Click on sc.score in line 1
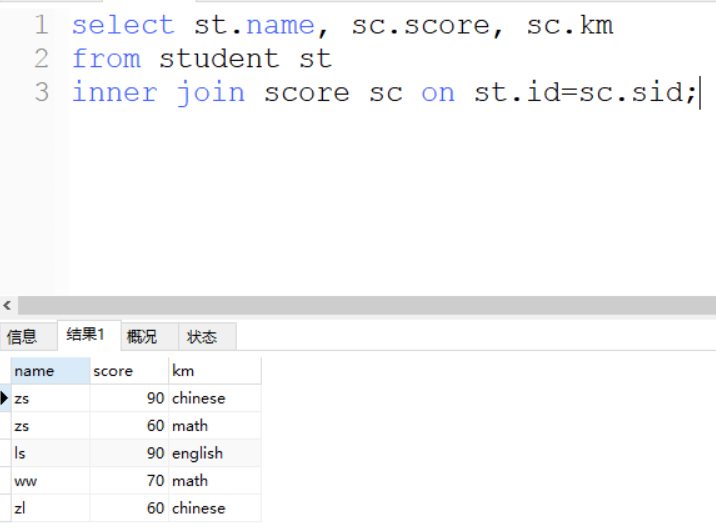716x529 pixels. tap(421, 25)
